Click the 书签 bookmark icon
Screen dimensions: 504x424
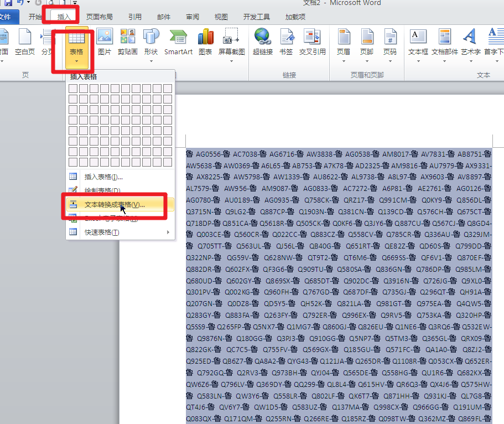click(286, 37)
